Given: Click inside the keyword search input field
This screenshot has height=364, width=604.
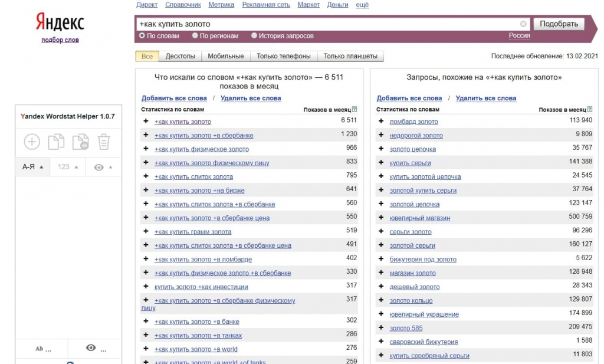Looking at the screenshot, I should pos(324,24).
